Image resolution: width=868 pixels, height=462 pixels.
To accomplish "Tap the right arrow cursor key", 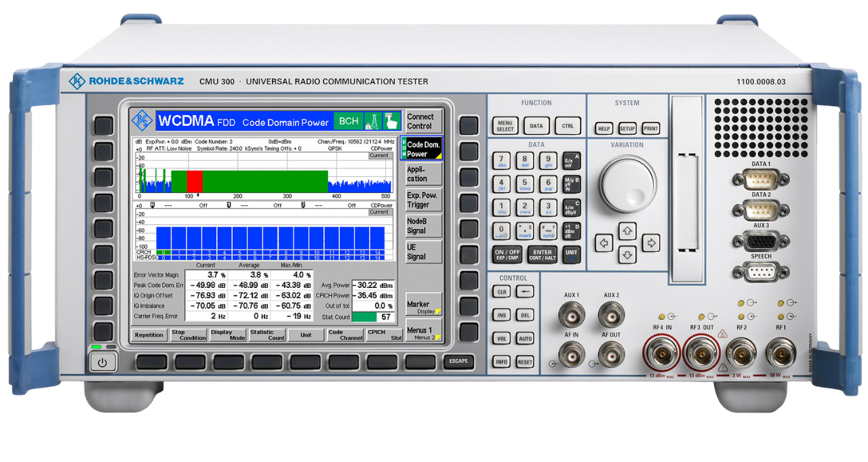I will (651, 243).
